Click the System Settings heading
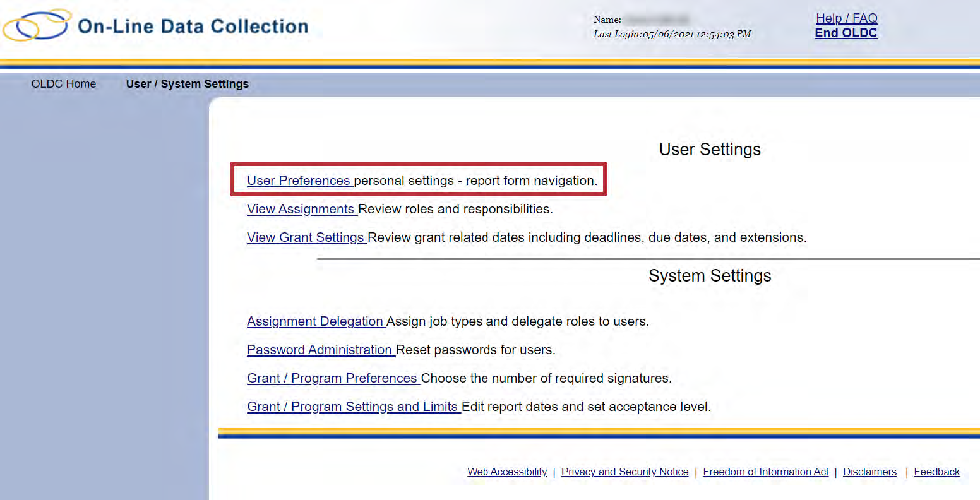The width and height of the screenshot is (980, 500). point(710,276)
